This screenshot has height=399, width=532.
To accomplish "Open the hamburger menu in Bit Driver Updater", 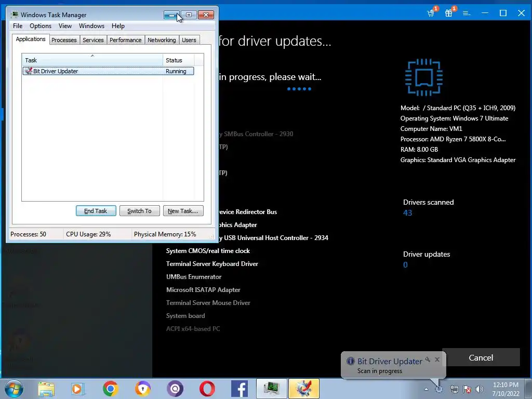I will [467, 13].
